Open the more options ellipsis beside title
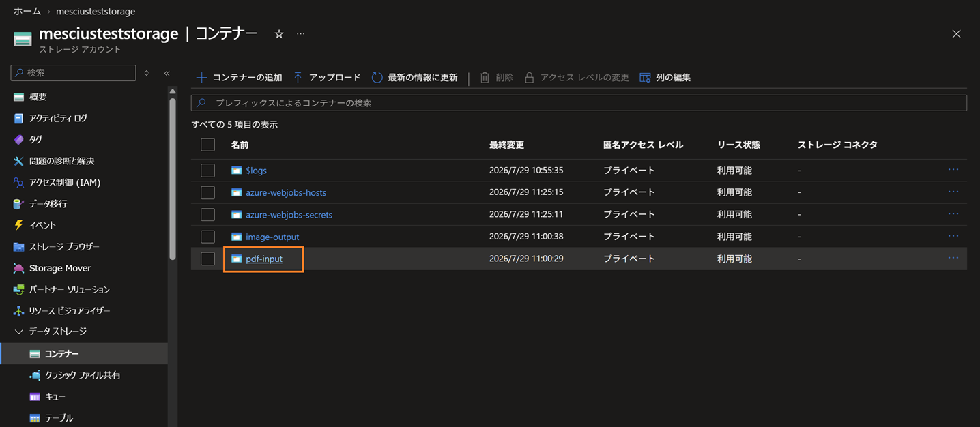 pos(301,34)
